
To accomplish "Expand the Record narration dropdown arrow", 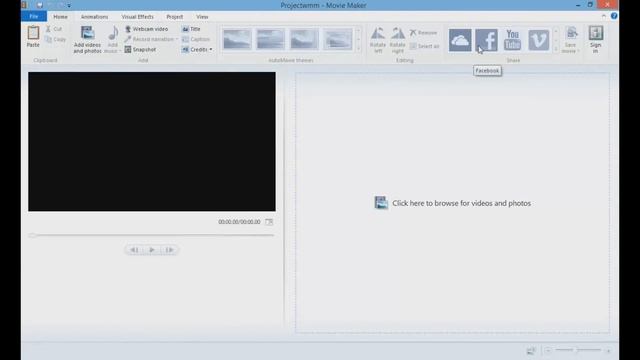I will (177, 39).
